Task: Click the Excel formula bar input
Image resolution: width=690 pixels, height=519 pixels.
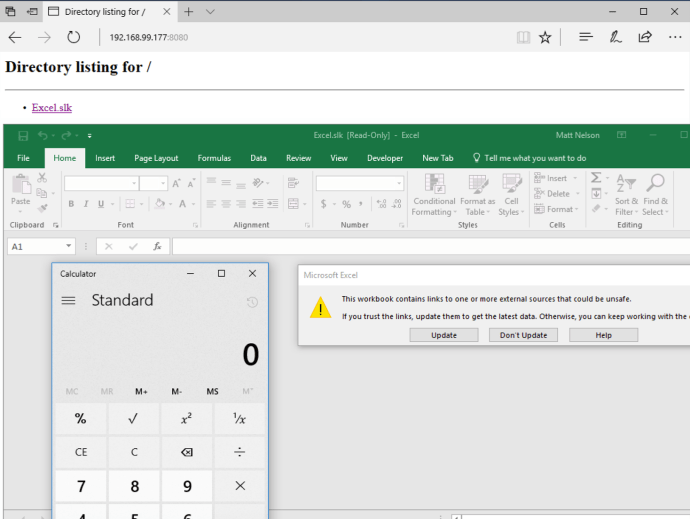Action: 430,246
